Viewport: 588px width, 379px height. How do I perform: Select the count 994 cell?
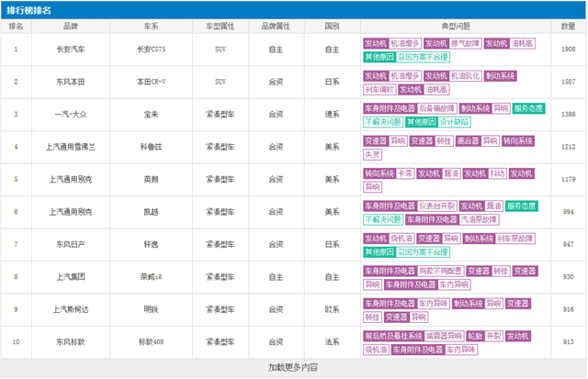point(568,212)
